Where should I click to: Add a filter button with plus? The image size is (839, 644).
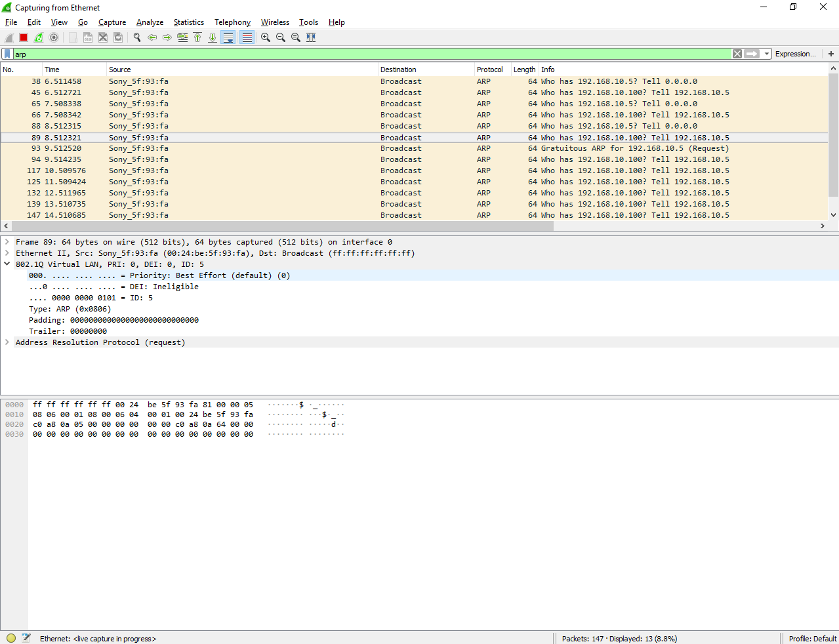[x=831, y=54]
